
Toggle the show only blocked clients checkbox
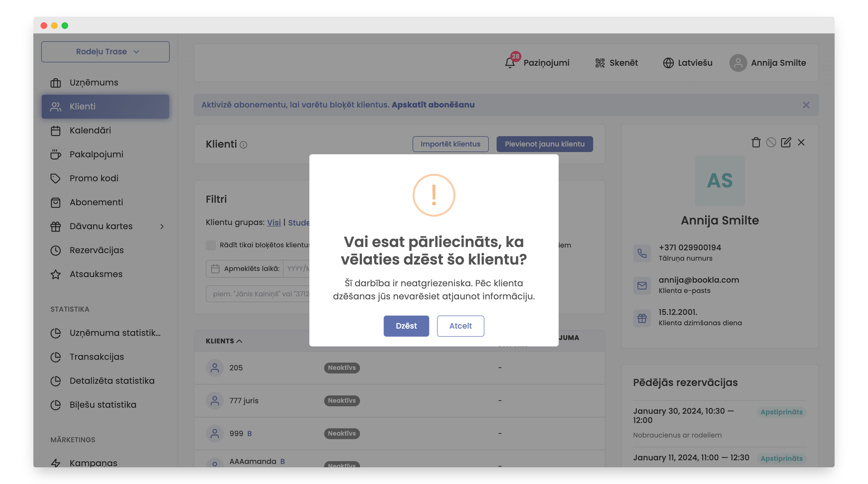[211, 245]
